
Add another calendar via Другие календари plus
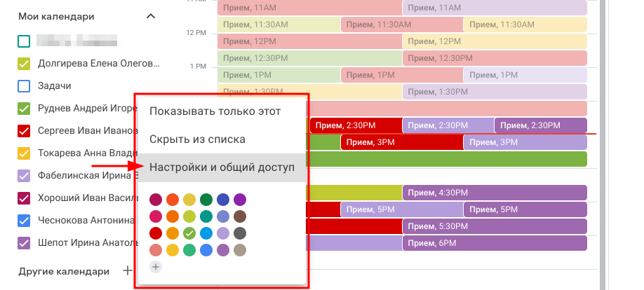[x=127, y=270]
